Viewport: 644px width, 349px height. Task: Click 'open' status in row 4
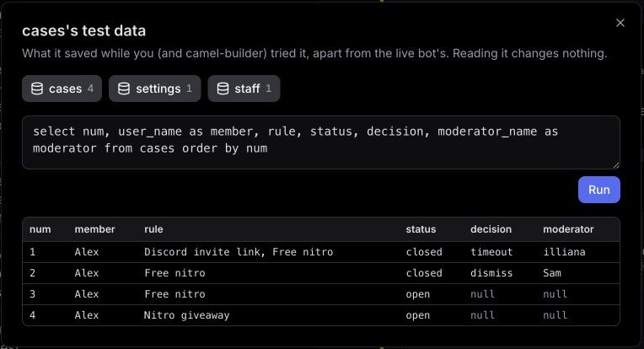418,315
